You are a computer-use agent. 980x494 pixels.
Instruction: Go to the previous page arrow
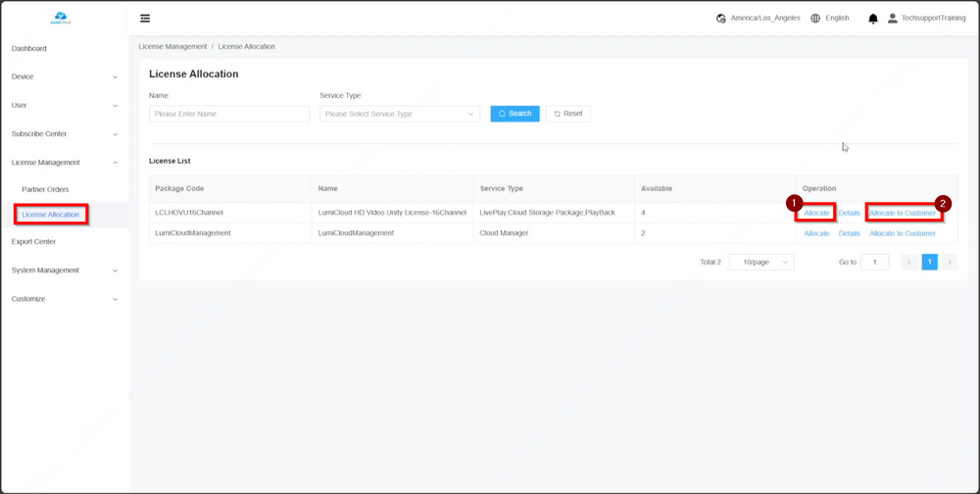coord(909,262)
